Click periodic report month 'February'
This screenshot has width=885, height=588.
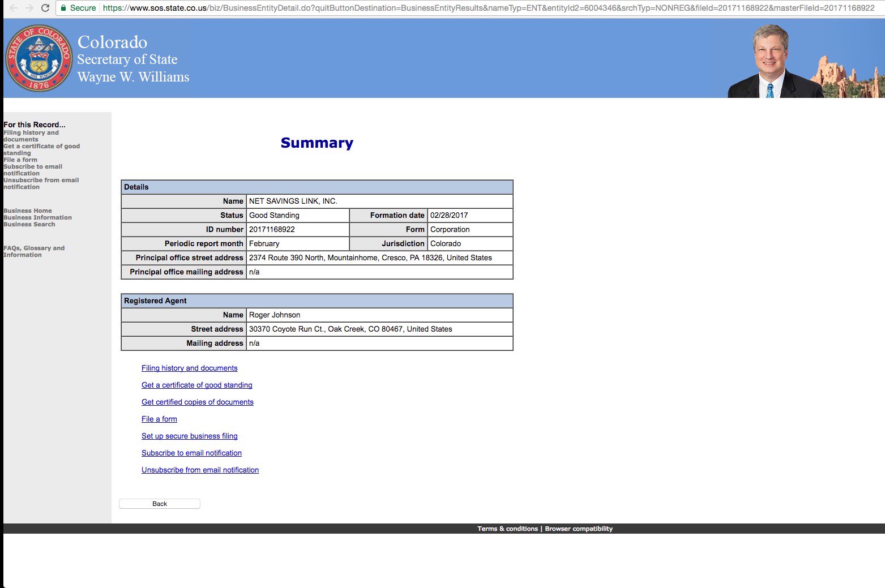coord(264,243)
